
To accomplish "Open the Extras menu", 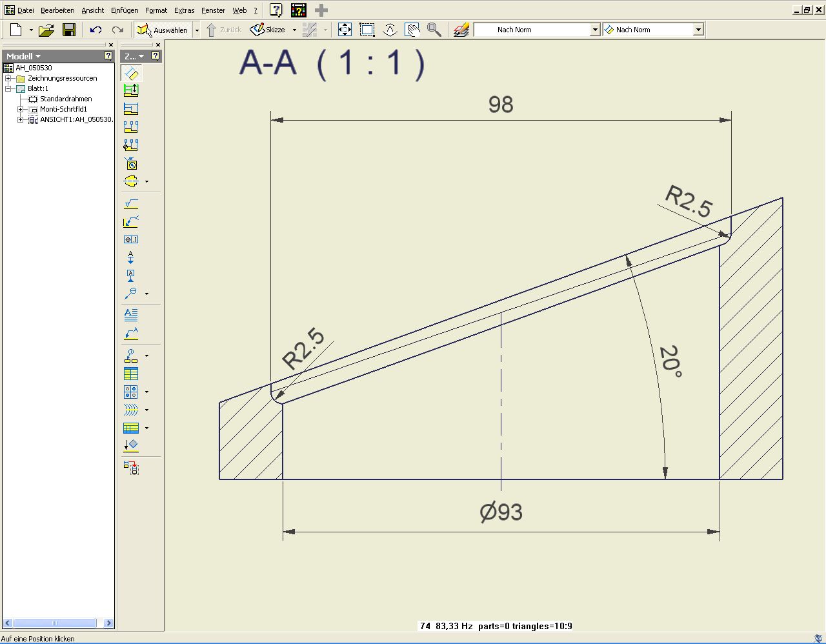I will pyautogui.click(x=184, y=10).
